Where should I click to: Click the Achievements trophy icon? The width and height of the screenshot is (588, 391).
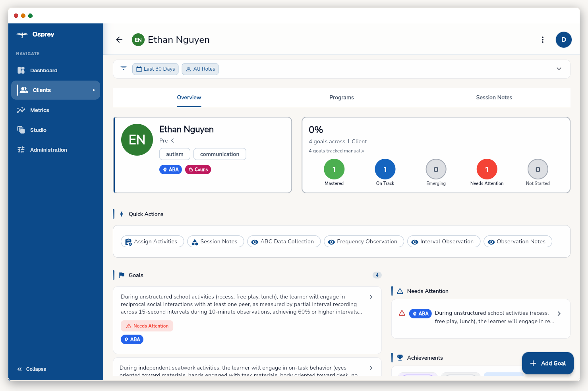(400, 358)
